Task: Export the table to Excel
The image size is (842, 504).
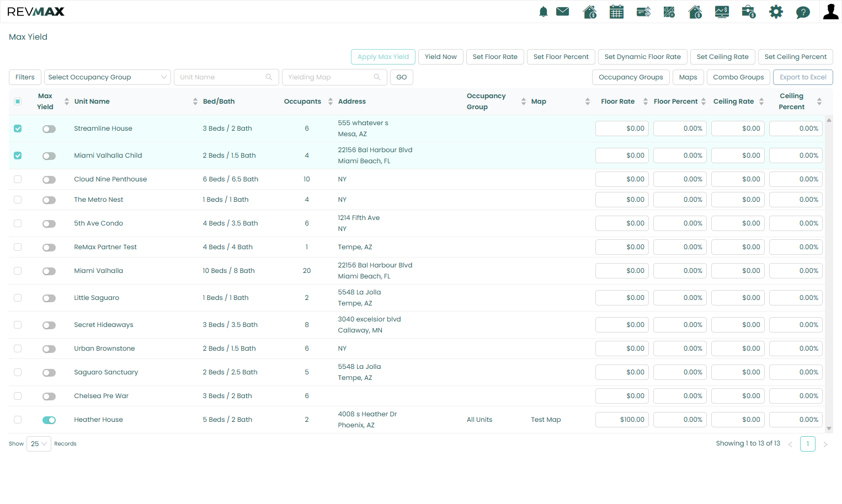Action: pos(803,77)
